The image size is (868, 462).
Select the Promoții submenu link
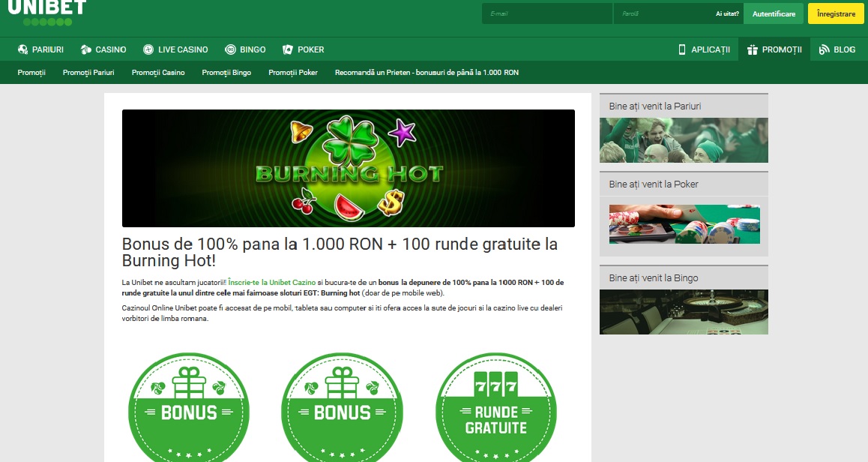[31, 73]
